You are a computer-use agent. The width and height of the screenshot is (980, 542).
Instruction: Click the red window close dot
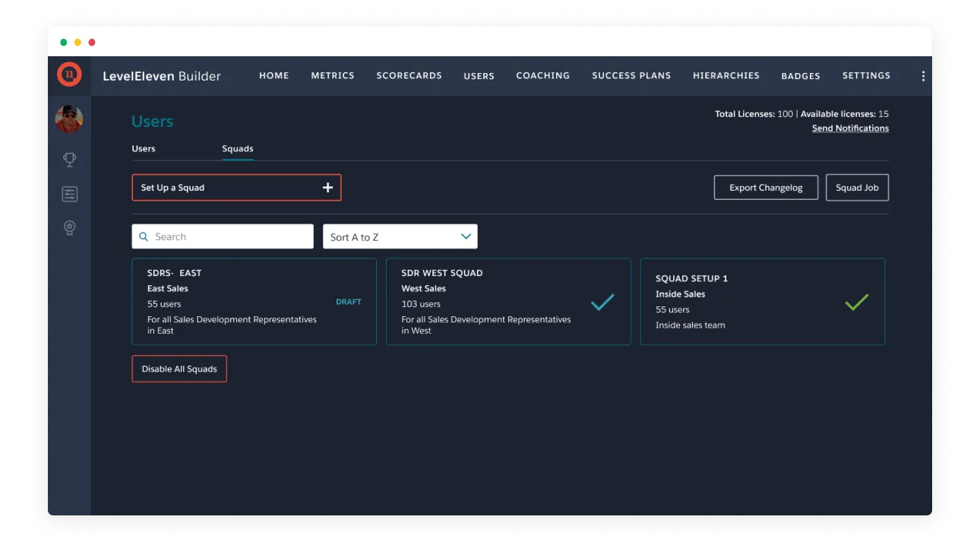(x=92, y=43)
